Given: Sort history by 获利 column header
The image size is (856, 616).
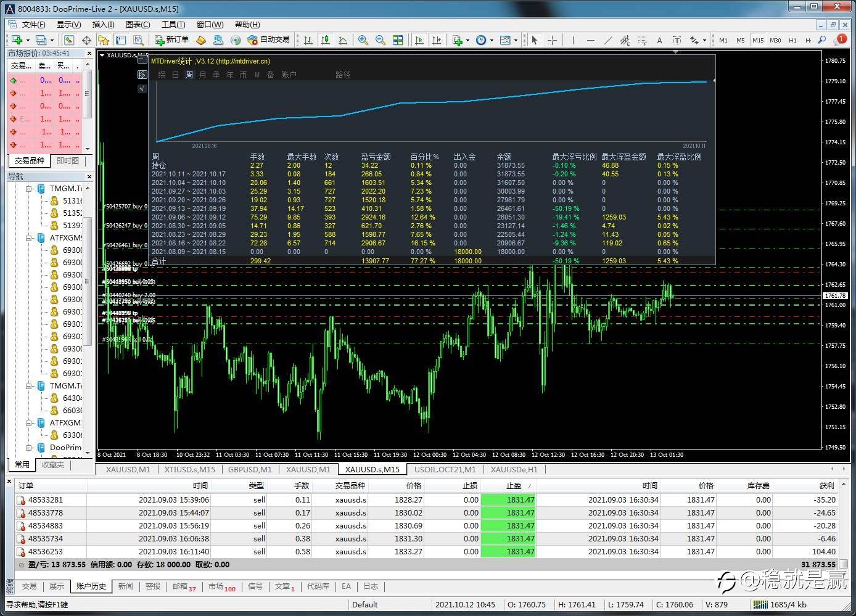Looking at the screenshot, I should [826, 486].
